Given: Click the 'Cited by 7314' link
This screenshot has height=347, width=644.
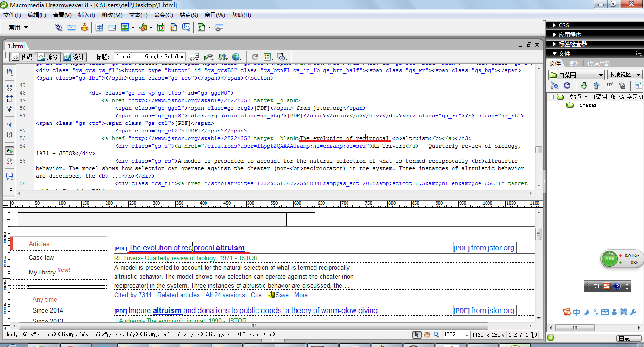Looking at the screenshot, I should click(x=133, y=295).
